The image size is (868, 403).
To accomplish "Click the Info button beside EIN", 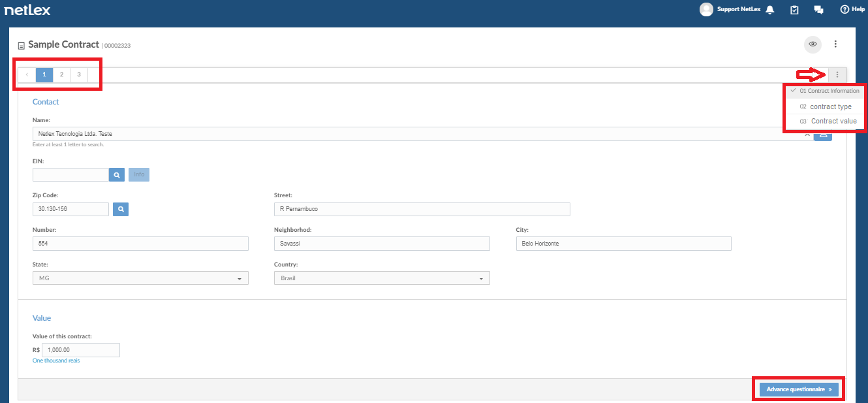I will pyautogui.click(x=139, y=174).
